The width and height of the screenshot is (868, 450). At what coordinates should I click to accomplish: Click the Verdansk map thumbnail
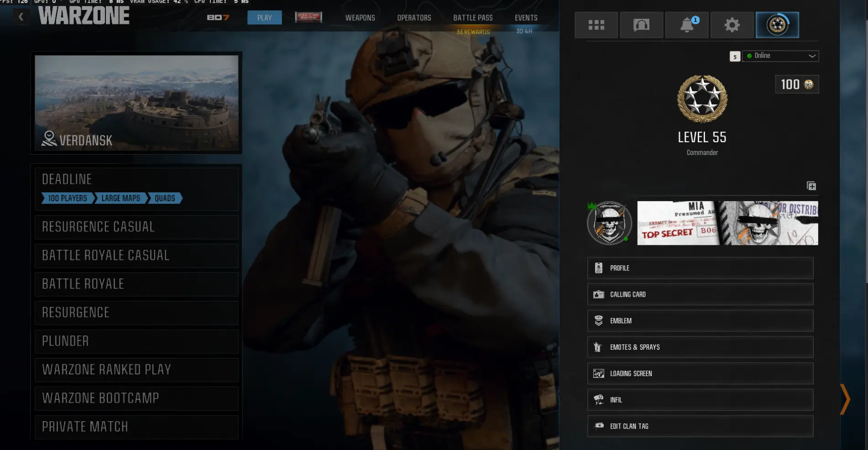coord(136,103)
